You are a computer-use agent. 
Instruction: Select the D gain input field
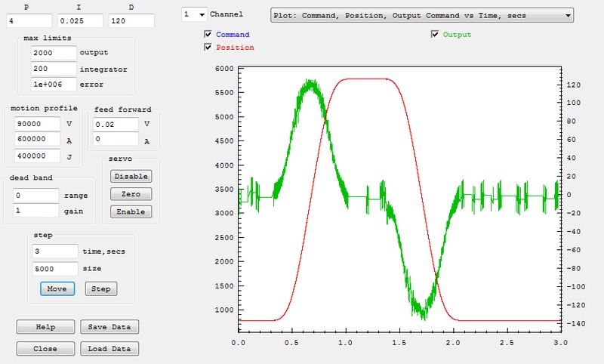coord(131,20)
